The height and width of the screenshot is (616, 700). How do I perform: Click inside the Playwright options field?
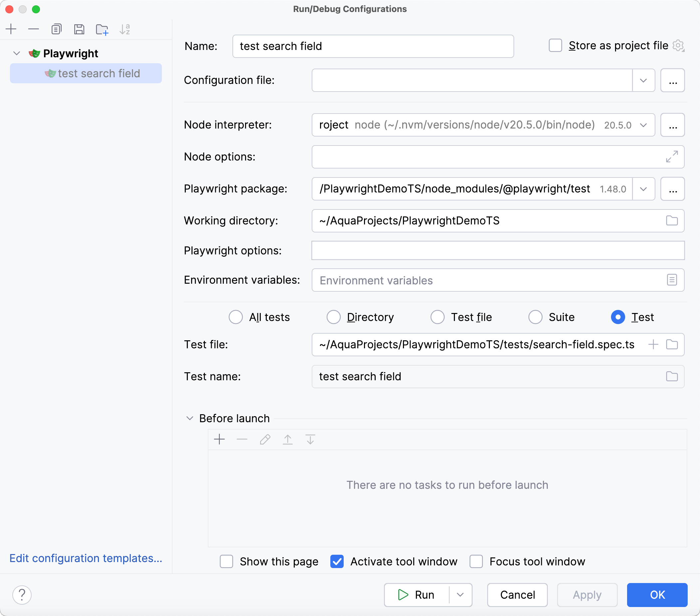[x=497, y=250]
